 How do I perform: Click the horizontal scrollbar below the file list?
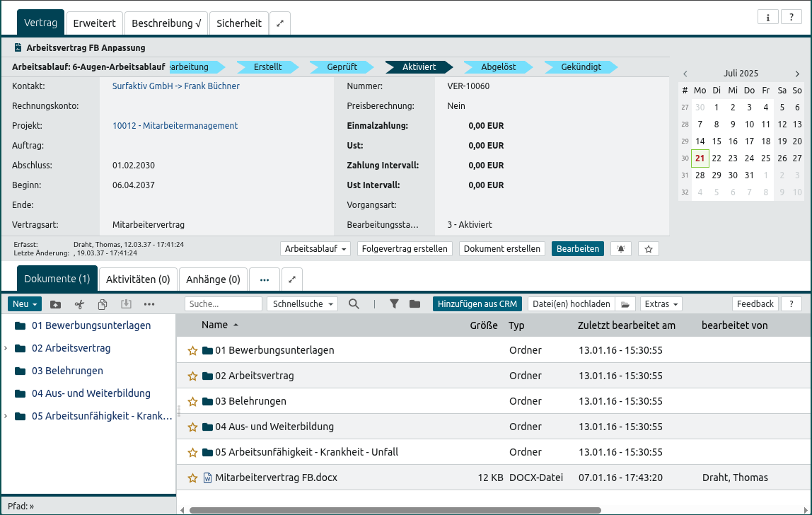(395, 510)
